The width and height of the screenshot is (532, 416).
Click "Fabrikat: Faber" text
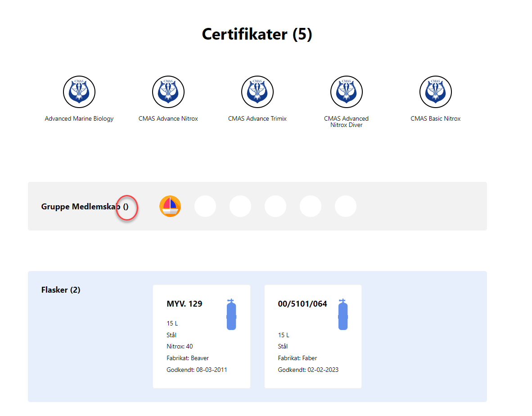[x=297, y=358]
